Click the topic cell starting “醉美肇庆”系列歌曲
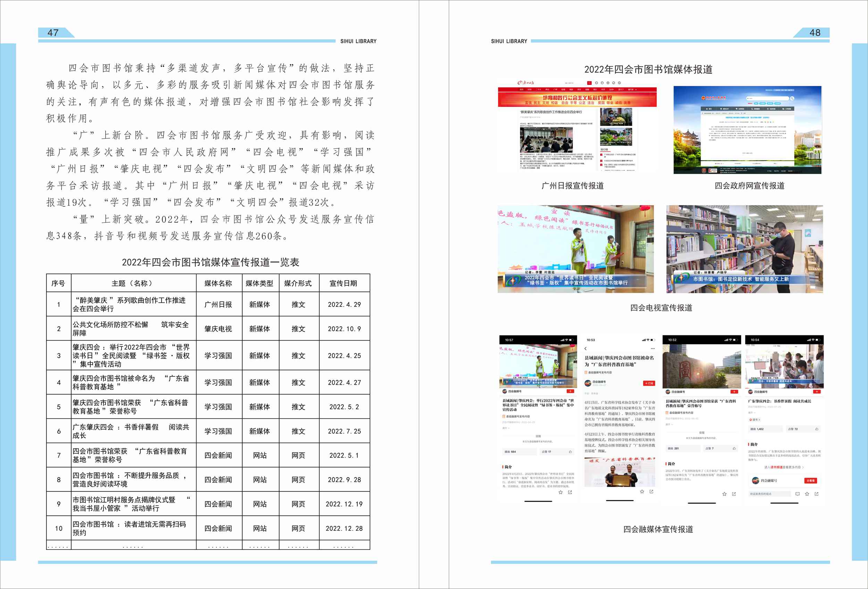 tap(133, 305)
